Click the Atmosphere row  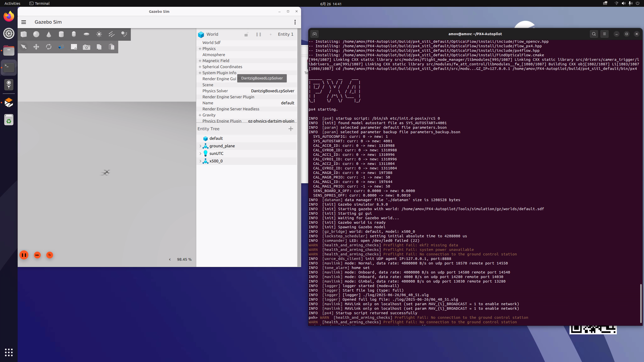click(x=247, y=55)
